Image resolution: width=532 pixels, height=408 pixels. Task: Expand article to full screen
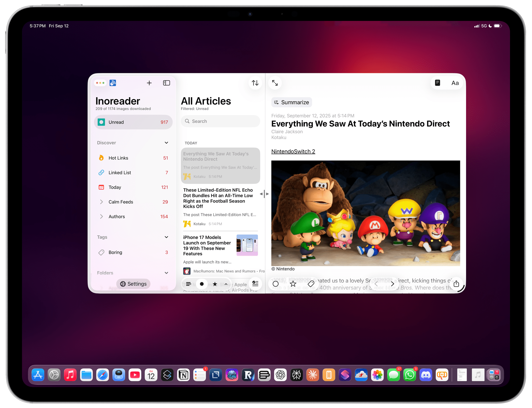point(275,83)
